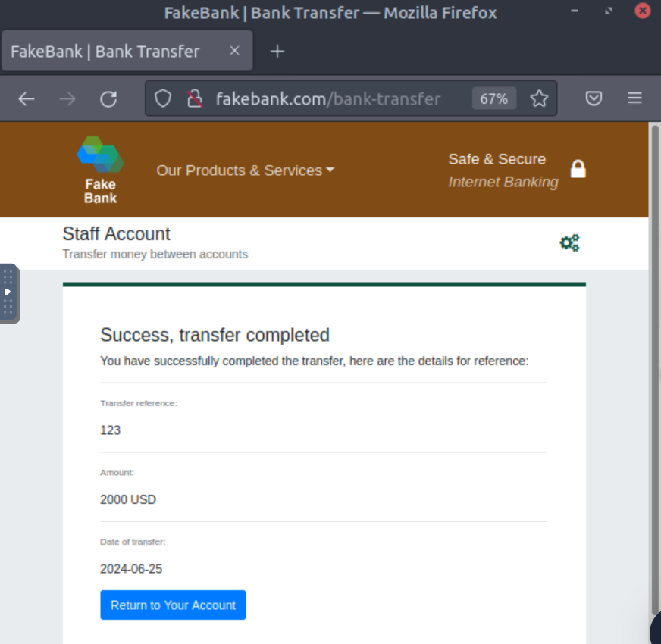Bookmark this page with star icon
The image size is (661, 644).
tap(539, 98)
